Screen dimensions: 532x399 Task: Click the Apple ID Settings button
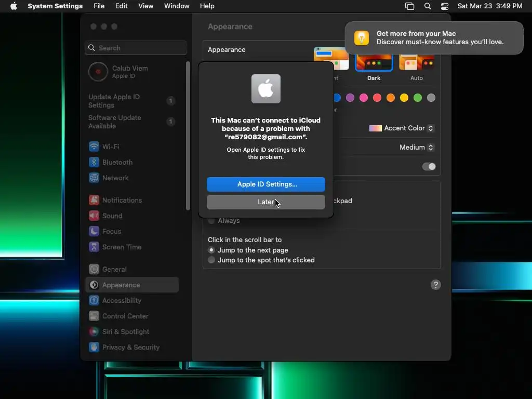pos(265,184)
